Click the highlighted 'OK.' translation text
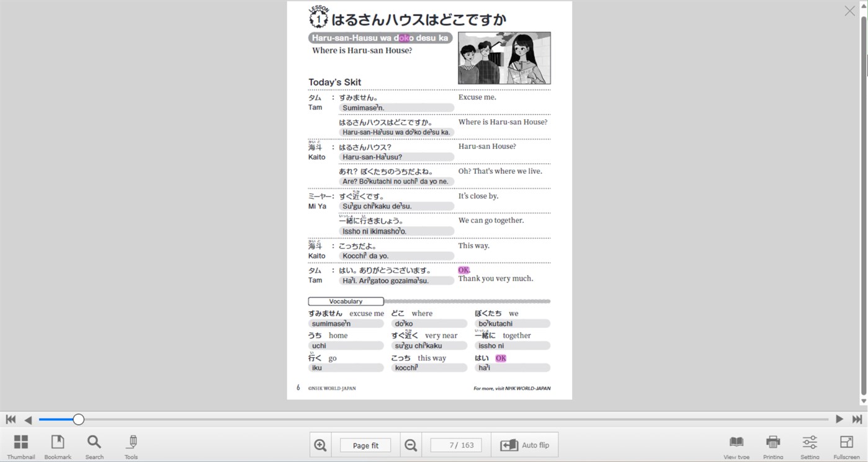 [464, 270]
